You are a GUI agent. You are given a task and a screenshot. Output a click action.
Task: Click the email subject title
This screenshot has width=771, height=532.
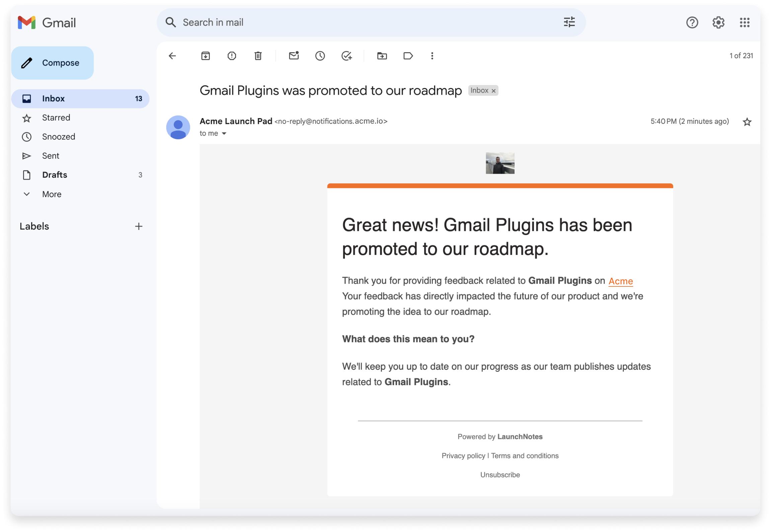[330, 91]
